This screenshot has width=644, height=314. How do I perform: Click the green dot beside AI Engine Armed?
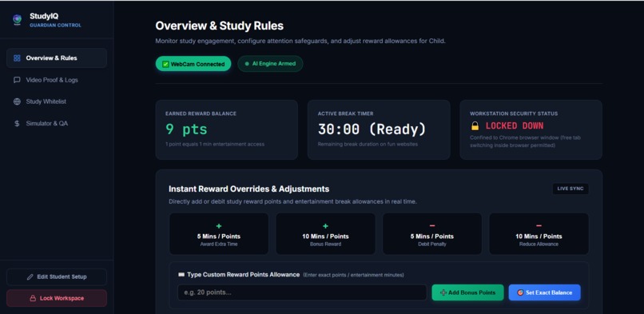(247, 64)
